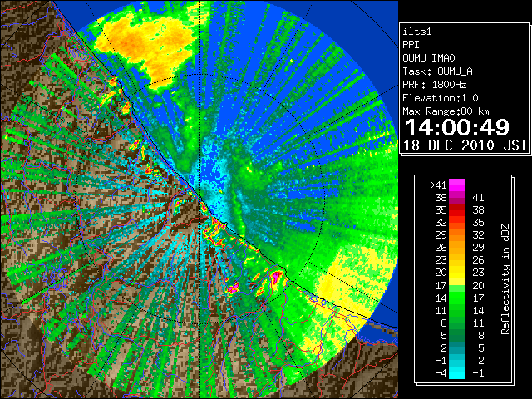Click the '14:00:49' timestamp
Screen dimensions: 532x399
[457, 127]
